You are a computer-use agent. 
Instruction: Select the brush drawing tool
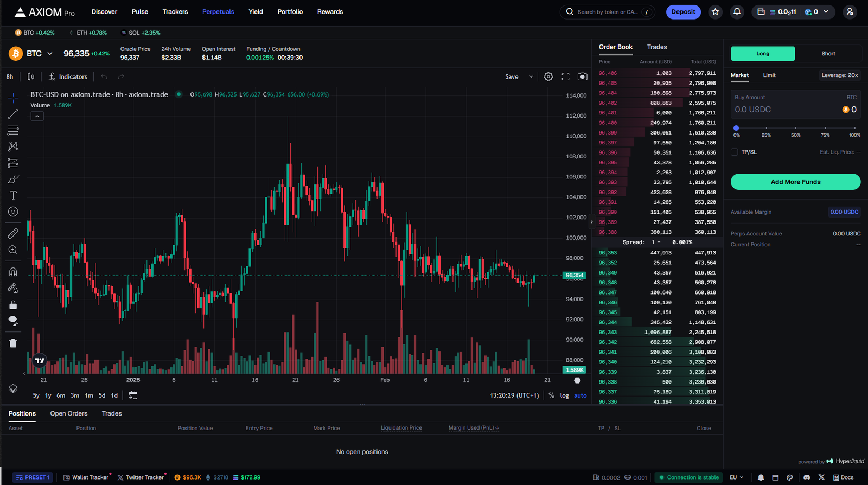coord(13,179)
